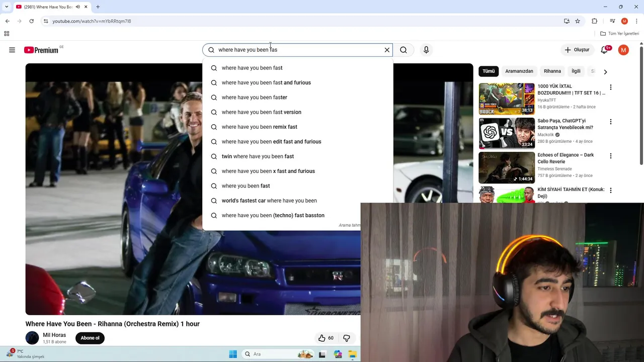The image size is (644, 362).
Task: Select suggestion 'world's fastest car where have you been'
Action: (x=297, y=201)
